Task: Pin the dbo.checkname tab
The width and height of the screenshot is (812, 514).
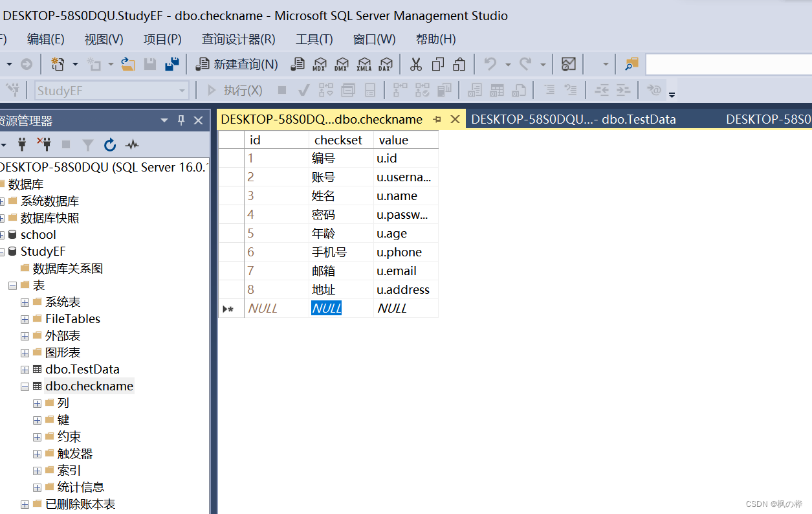Action: click(x=437, y=119)
